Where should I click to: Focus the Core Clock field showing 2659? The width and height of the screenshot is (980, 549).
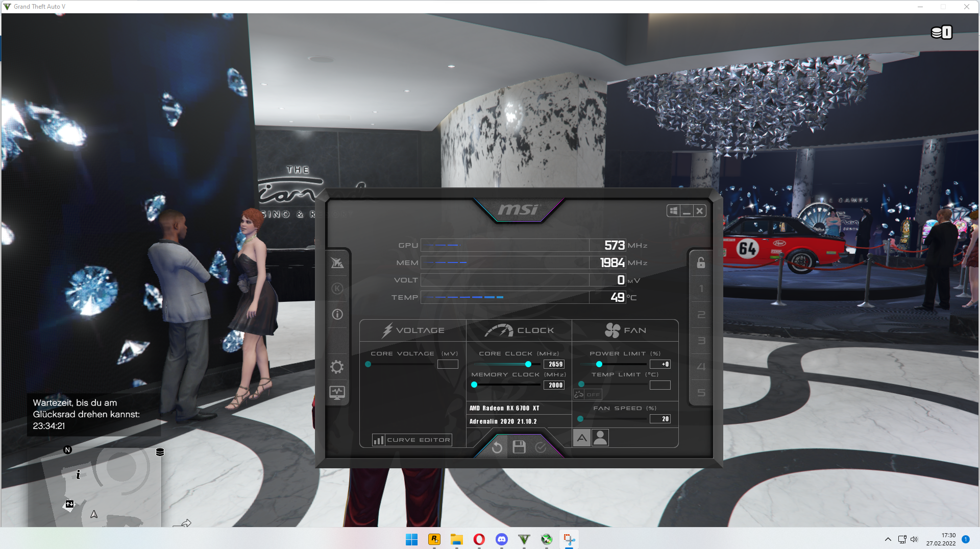click(554, 364)
